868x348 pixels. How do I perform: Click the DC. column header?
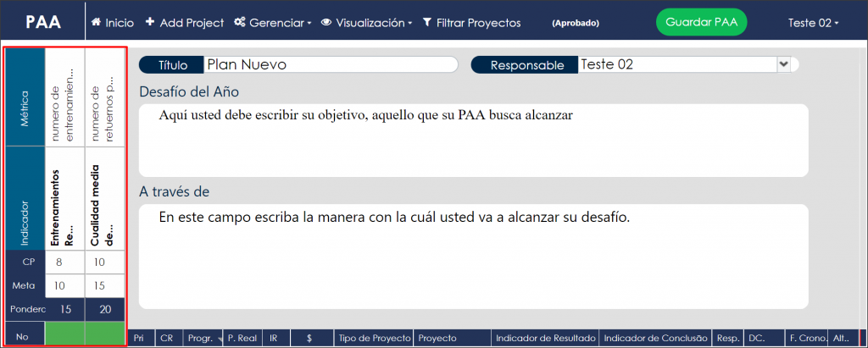[x=765, y=338]
